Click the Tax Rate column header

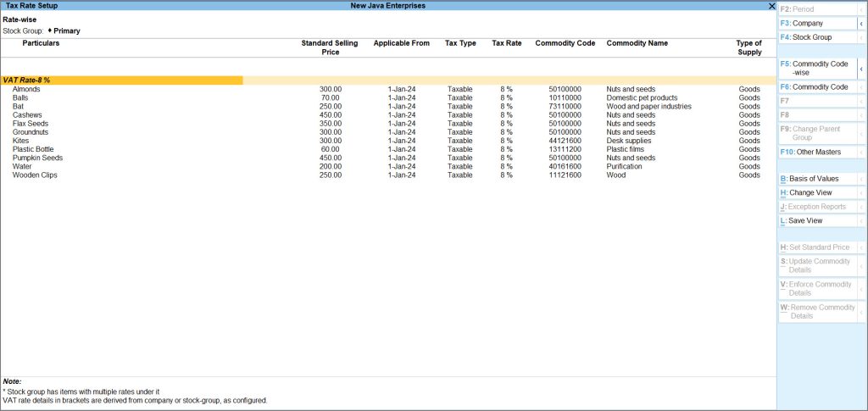507,43
